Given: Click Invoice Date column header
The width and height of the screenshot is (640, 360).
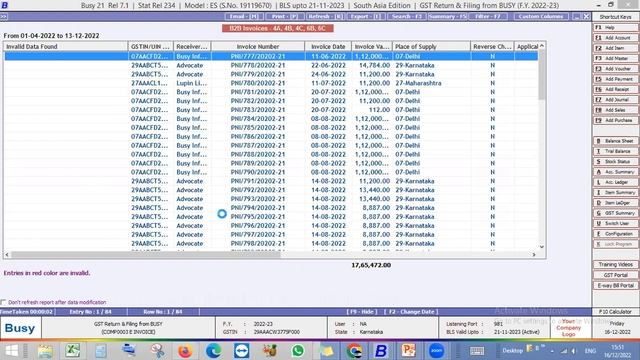Looking at the screenshot, I should (328, 47).
